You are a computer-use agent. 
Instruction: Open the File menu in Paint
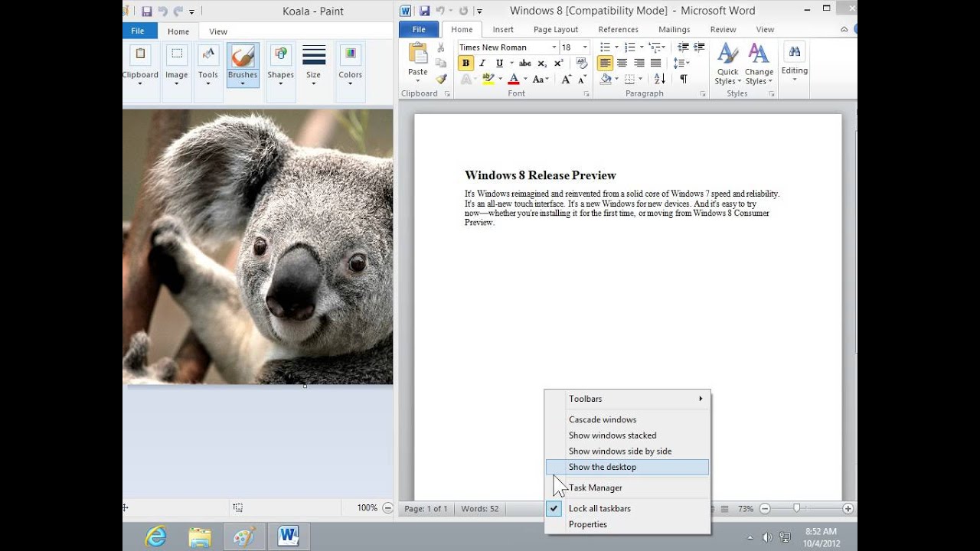pyautogui.click(x=138, y=31)
